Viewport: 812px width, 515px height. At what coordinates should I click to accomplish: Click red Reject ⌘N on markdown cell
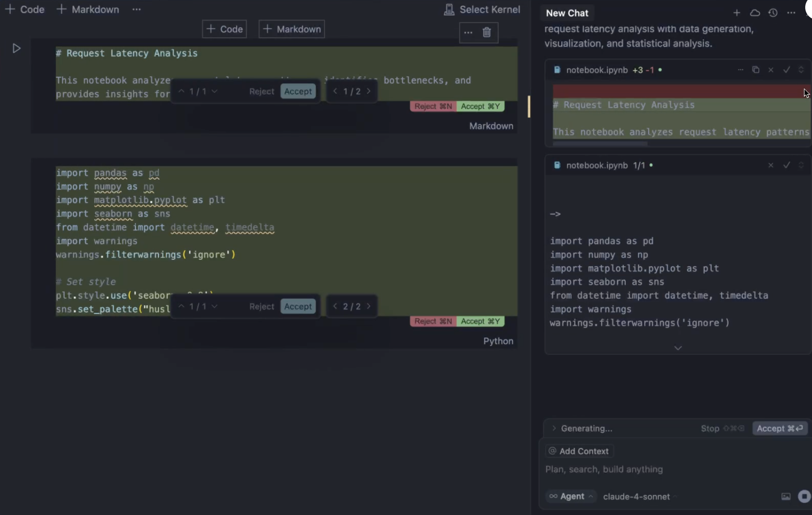433,106
